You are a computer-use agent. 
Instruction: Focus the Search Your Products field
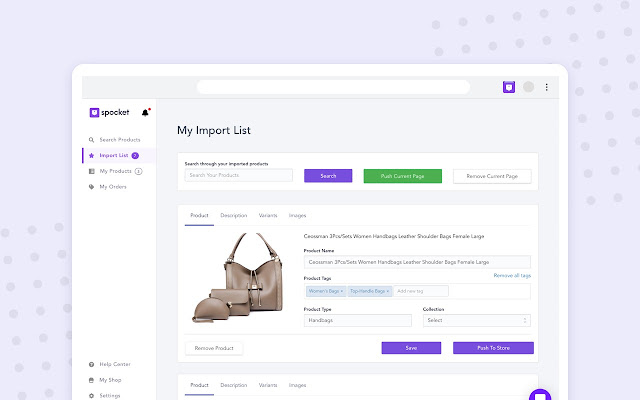[x=238, y=175]
